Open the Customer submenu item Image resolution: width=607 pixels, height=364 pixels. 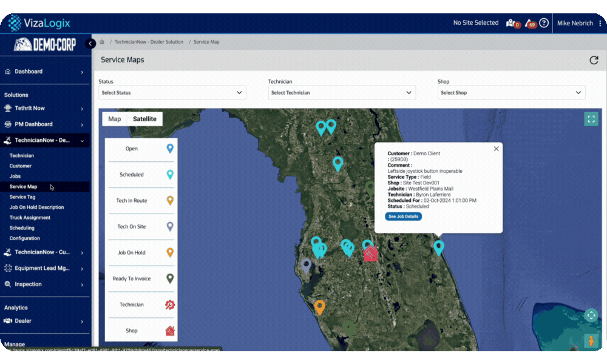pos(21,166)
